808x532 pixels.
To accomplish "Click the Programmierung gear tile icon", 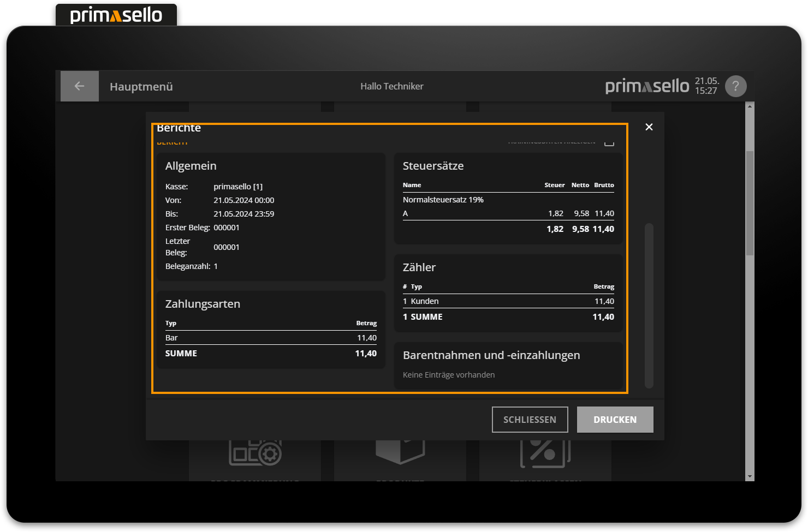I will click(255, 453).
